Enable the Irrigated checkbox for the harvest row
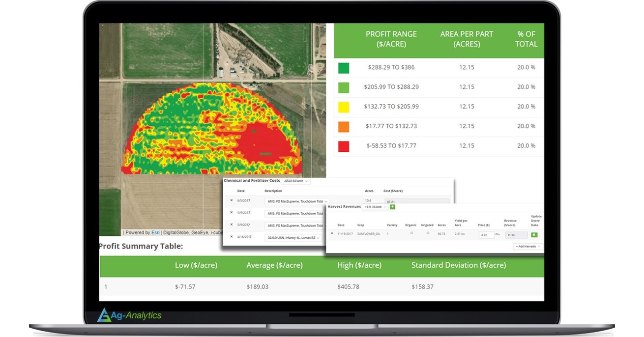Image resolution: width=644 pixels, height=337 pixels. pyautogui.click(x=428, y=233)
